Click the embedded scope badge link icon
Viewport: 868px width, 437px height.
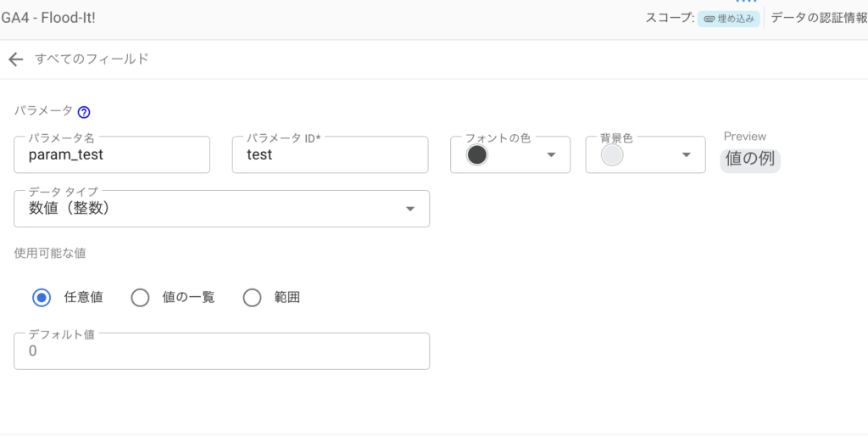click(709, 19)
